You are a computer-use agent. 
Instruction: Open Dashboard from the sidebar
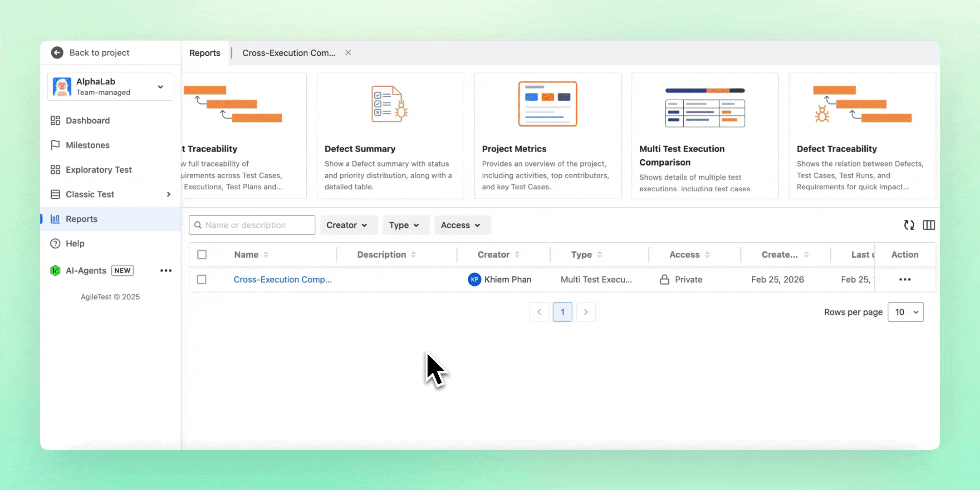(88, 121)
